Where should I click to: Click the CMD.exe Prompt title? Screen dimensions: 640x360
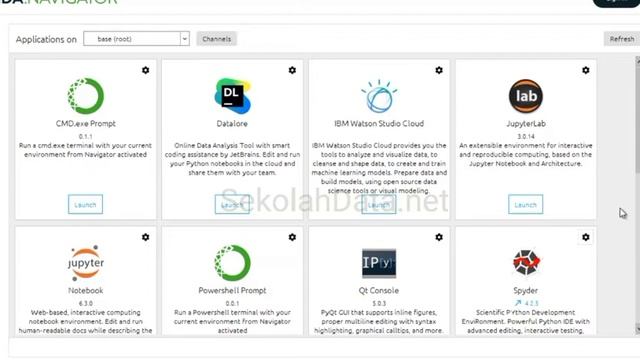coord(86,124)
